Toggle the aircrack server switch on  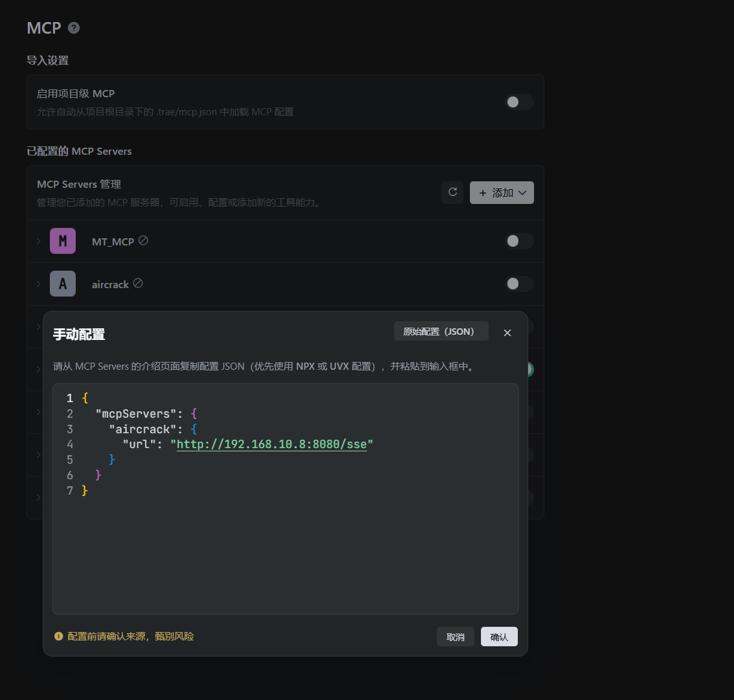[x=519, y=284]
